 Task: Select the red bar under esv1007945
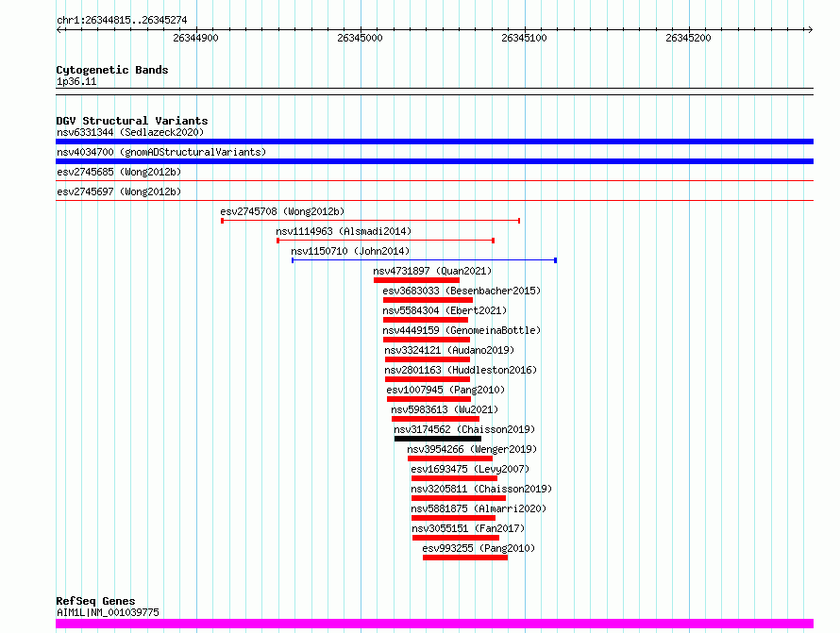[x=428, y=399]
